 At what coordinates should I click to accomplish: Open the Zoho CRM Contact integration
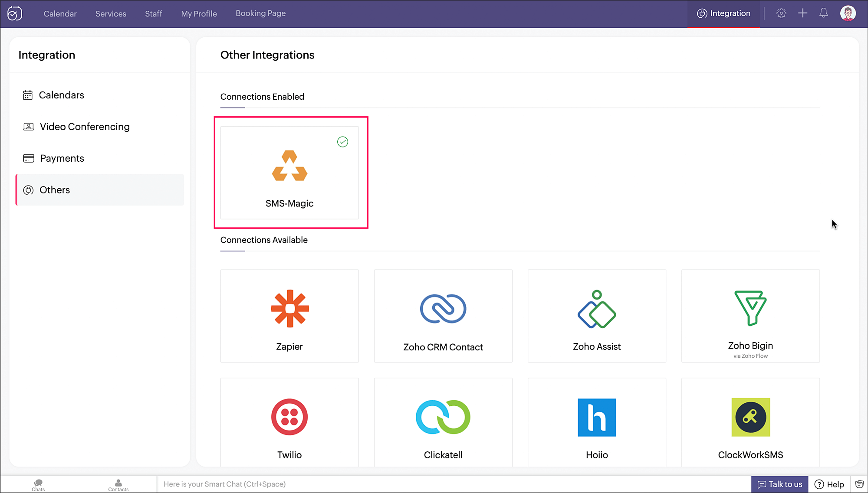pos(443,316)
